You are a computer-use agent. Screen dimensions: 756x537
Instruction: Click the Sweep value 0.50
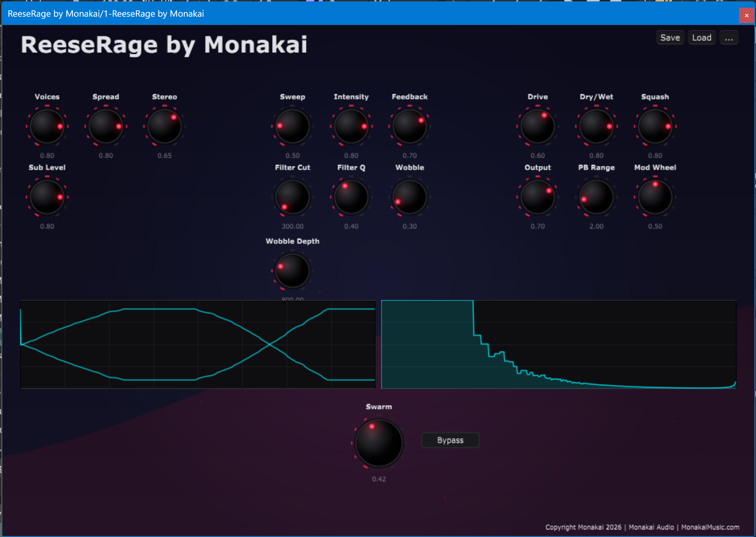(292, 155)
